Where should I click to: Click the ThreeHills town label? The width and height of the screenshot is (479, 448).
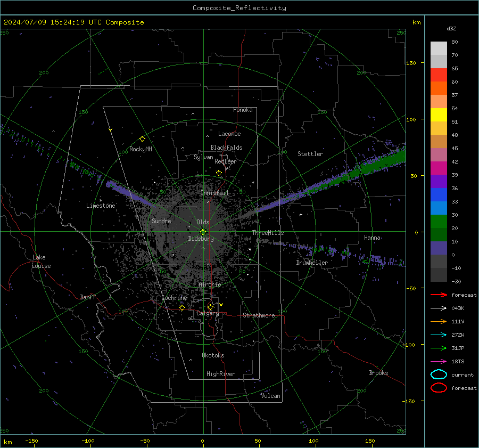pyautogui.click(x=268, y=233)
